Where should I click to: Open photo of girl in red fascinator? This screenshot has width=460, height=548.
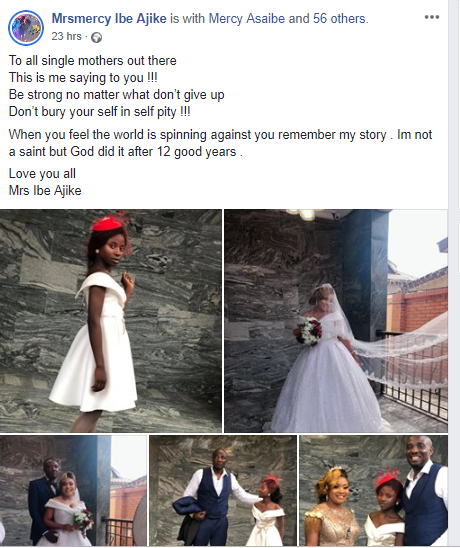[111, 321]
